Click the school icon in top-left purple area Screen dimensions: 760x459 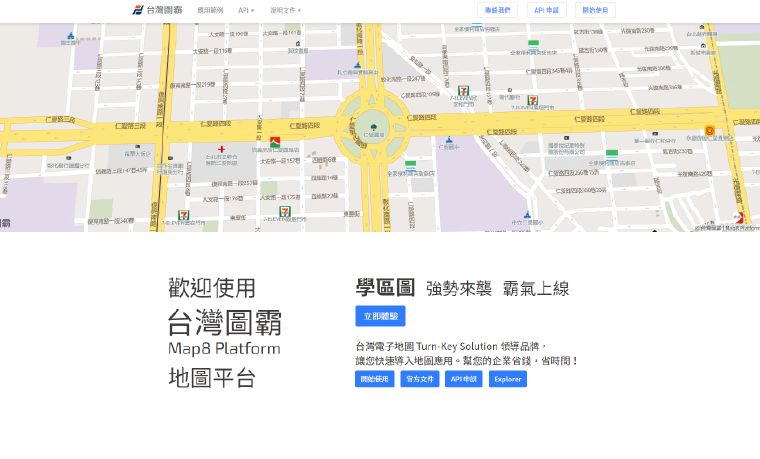[71, 36]
